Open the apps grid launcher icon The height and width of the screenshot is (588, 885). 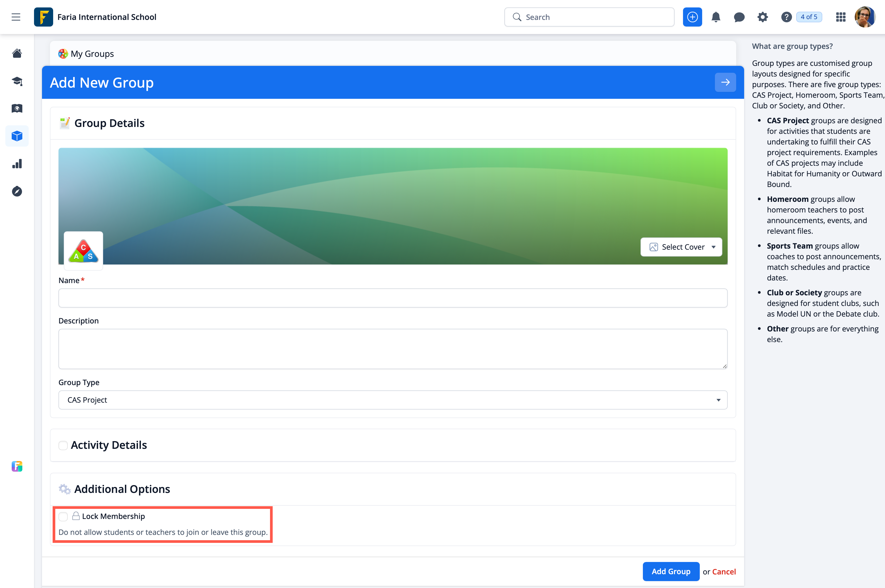841,17
